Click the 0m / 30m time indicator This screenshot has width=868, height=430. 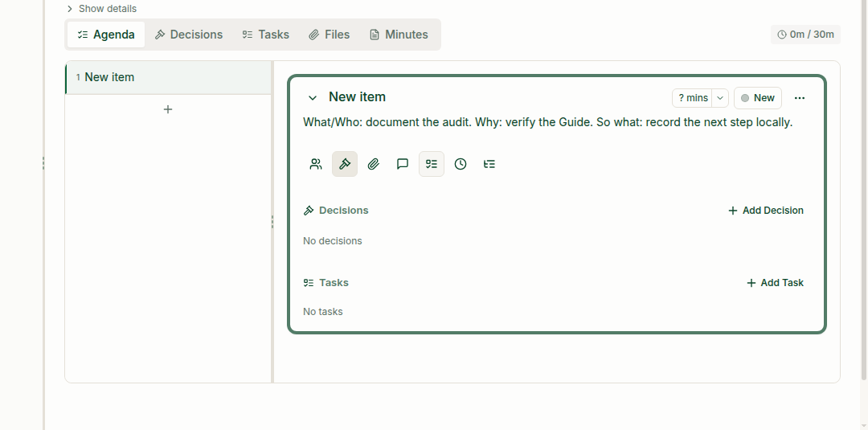pyautogui.click(x=805, y=35)
